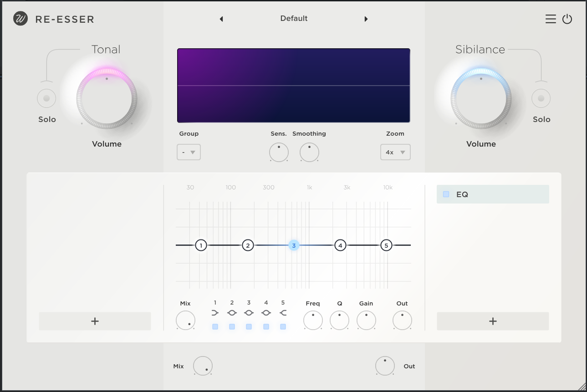The height and width of the screenshot is (392, 587).
Task: Select the band 5 low-pass filter shape icon
Action: pos(283,313)
